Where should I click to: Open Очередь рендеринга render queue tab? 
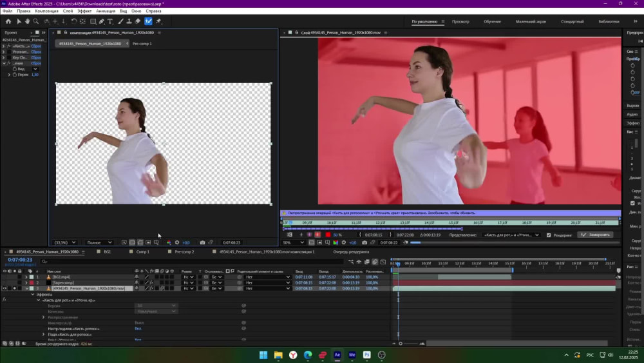(x=351, y=251)
